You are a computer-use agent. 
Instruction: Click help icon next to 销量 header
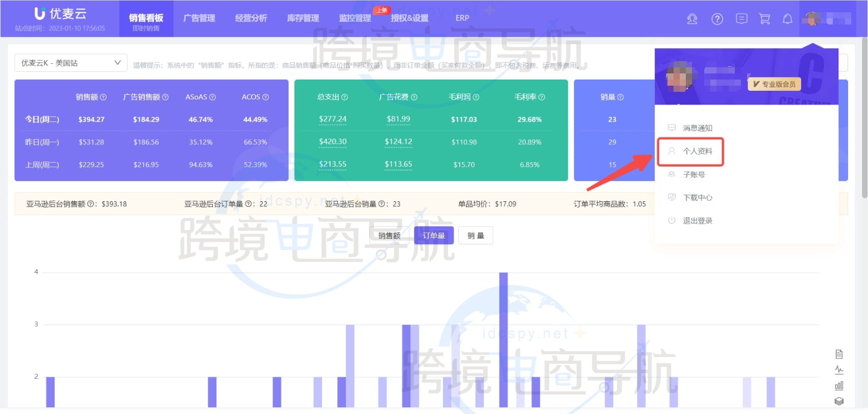pyautogui.click(x=621, y=97)
